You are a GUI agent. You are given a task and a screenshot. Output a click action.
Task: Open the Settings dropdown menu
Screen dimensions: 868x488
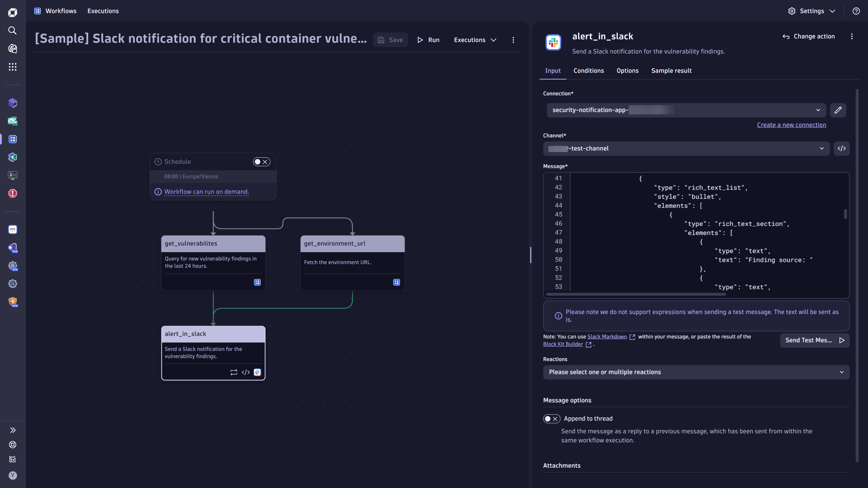tap(812, 11)
